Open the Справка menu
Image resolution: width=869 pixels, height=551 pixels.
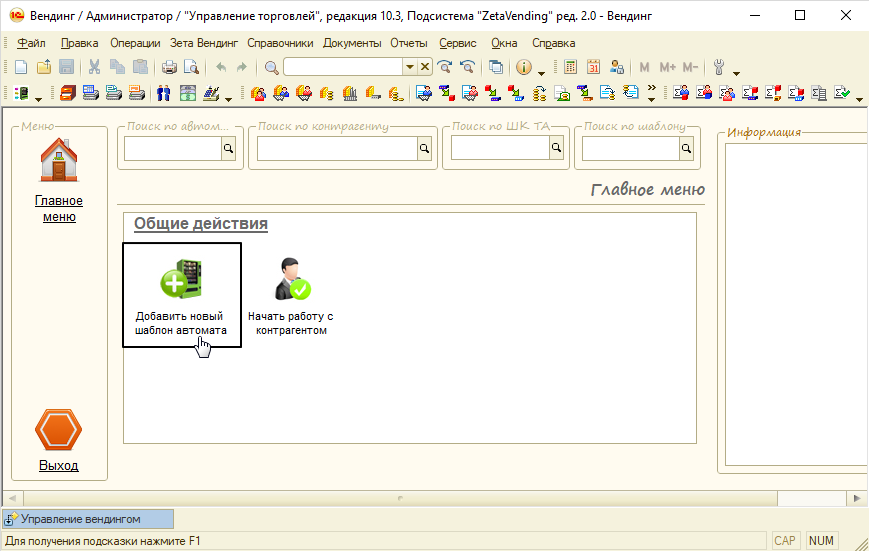coord(554,43)
